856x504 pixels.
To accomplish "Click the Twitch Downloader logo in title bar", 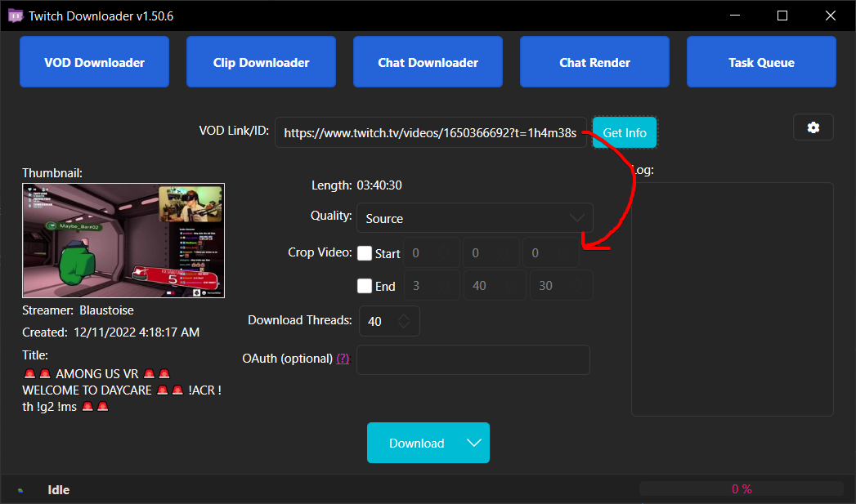I will [16, 15].
